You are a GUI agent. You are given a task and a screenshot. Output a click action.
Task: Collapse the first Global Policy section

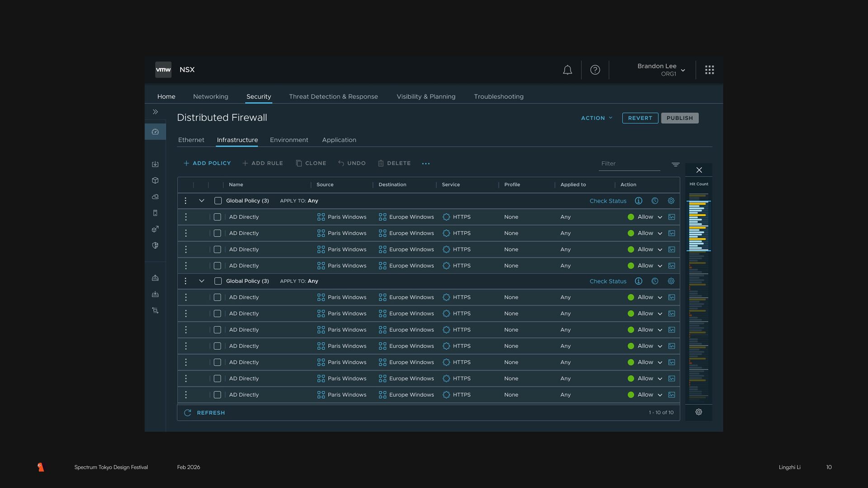[x=202, y=201]
